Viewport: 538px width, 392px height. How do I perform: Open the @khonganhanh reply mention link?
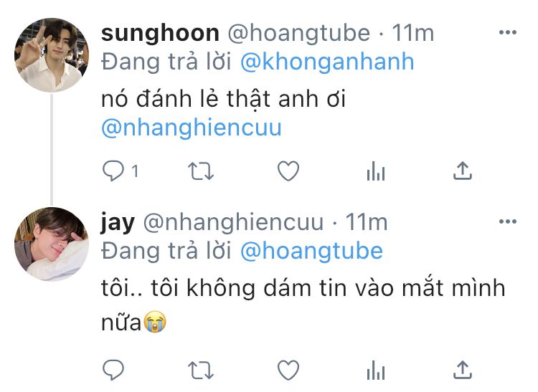tap(327, 62)
